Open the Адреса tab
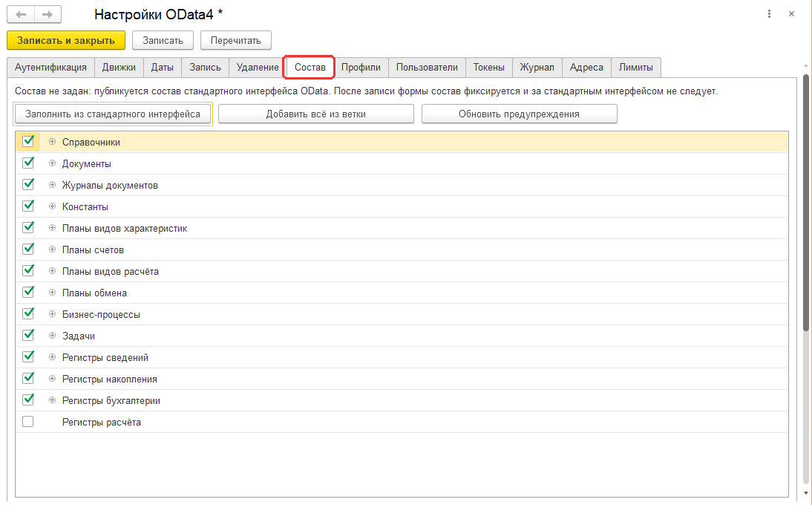Image resolution: width=812 pixels, height=505 pixels. (586, 68)
